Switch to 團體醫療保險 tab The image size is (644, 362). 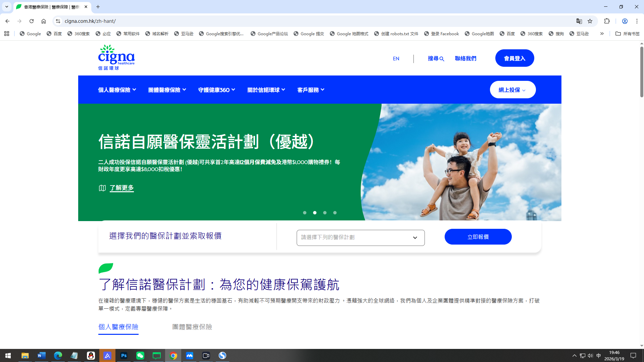pos(192,327)
